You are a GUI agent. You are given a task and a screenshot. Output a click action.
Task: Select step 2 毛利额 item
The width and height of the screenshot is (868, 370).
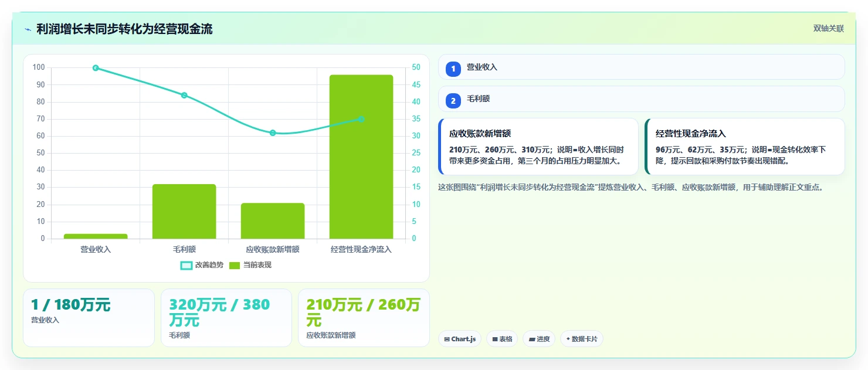tap(641, 99)
